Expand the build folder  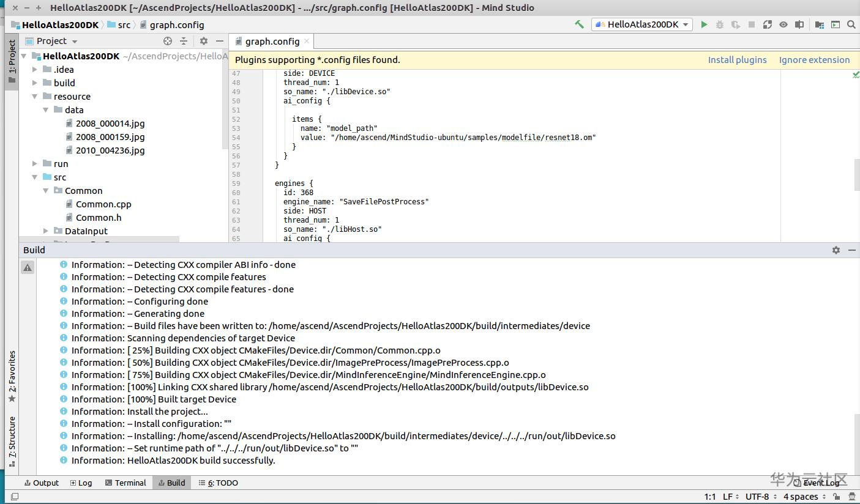(35, 83)
